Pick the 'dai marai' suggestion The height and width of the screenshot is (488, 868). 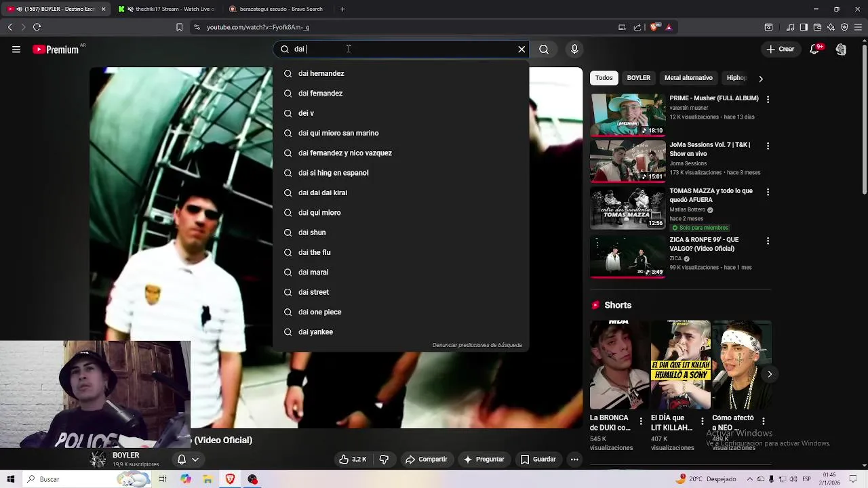401,272
